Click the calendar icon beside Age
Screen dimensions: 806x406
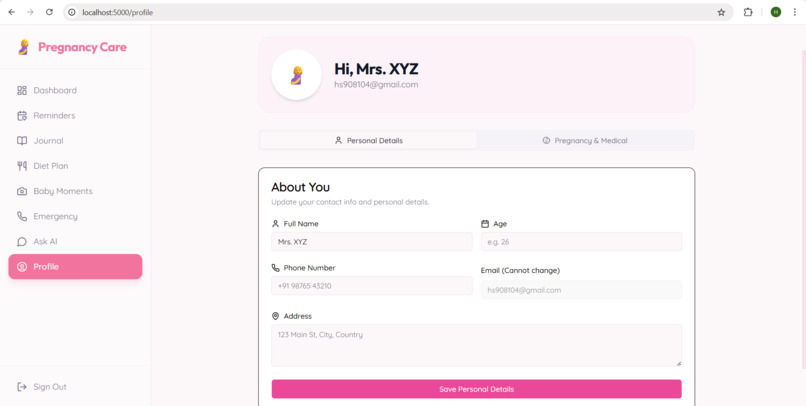485,224
